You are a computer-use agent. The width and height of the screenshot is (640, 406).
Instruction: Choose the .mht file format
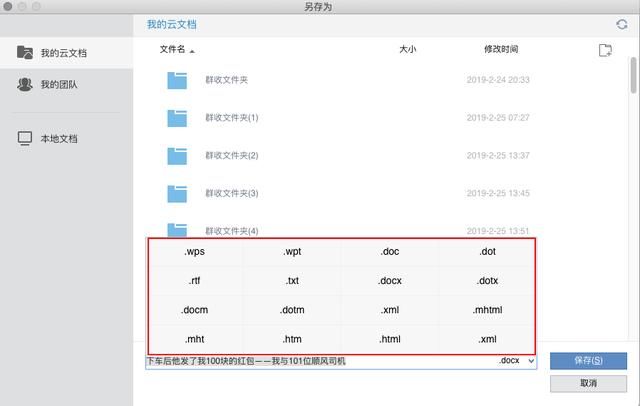coord(194,339)
